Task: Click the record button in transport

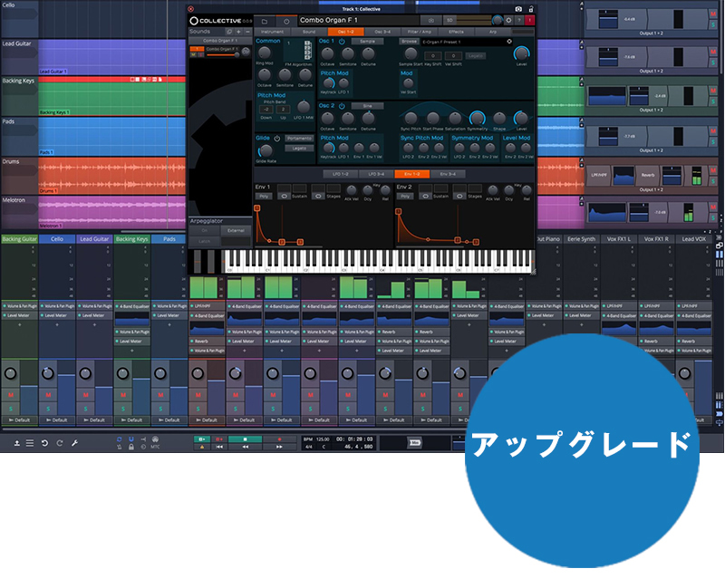Action: (x=279, y=439)
